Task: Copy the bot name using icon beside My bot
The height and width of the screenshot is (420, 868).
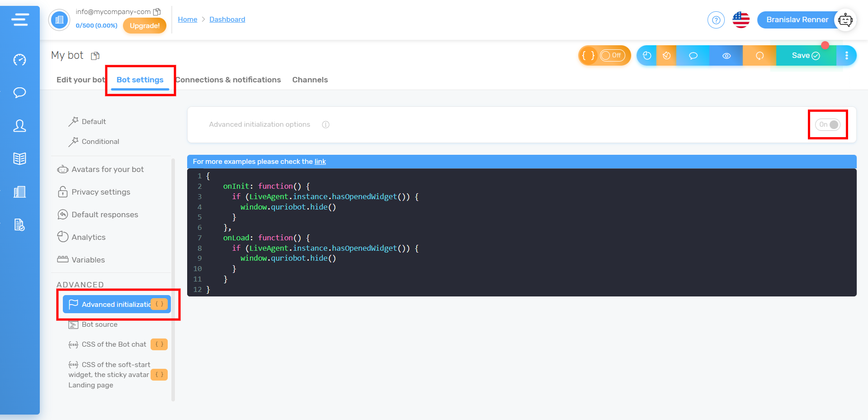Action: pyautogui.click(x=95, y=56)
